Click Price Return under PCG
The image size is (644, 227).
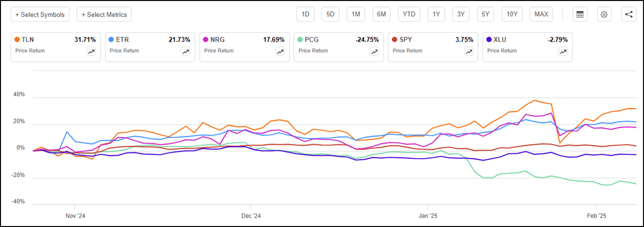[313, 51]
